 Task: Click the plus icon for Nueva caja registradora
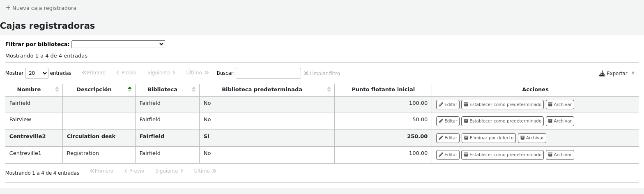click(8, 8)
